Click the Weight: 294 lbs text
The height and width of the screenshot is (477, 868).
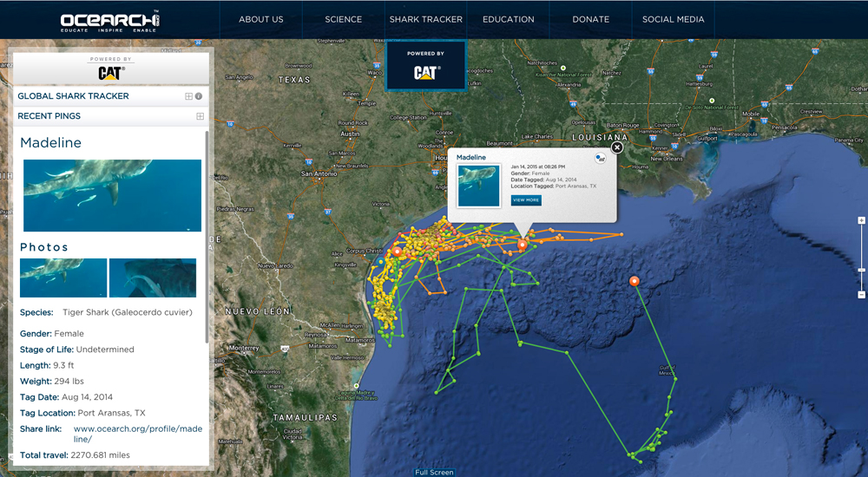(x=52, y=382)
